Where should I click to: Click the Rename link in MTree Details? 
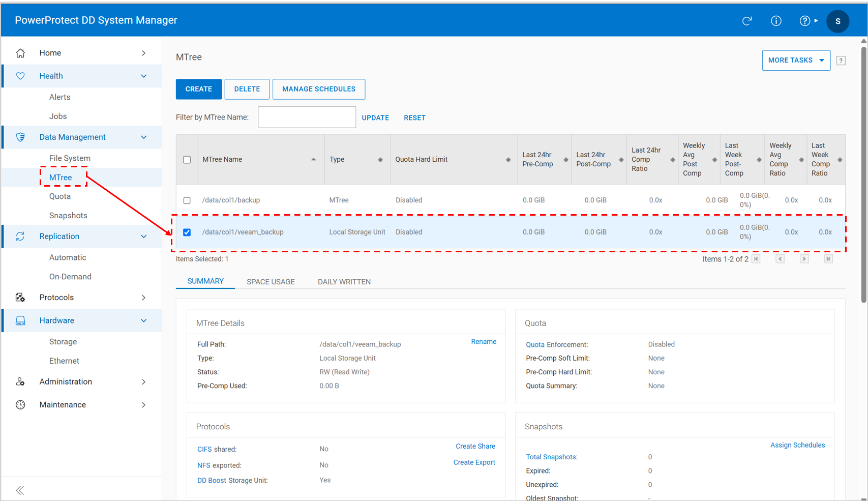[x=484, y=342]
